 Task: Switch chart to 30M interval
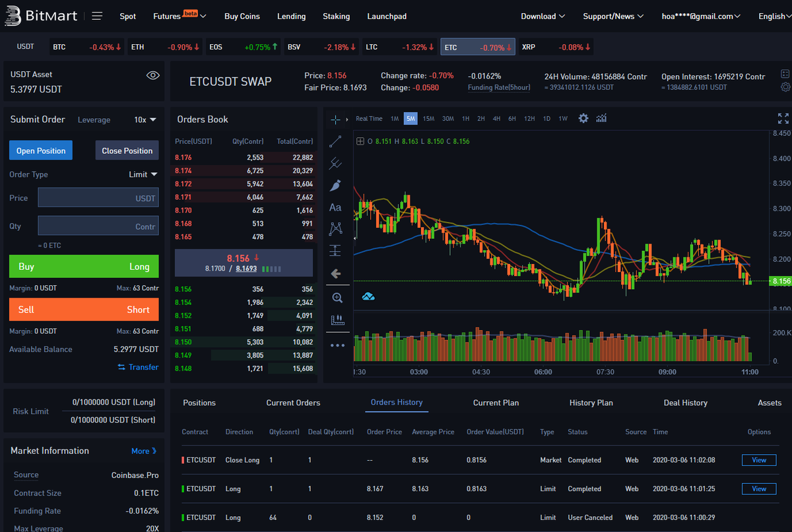447,119
